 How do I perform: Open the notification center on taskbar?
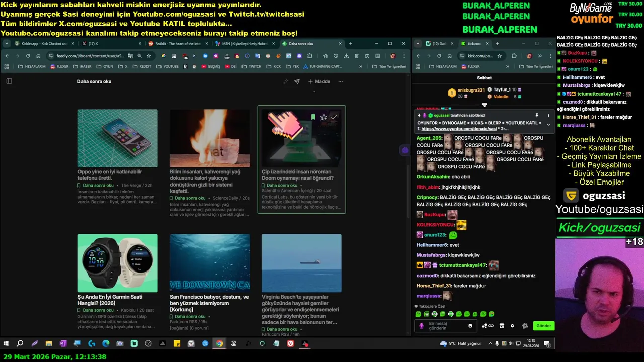point(547,344)
